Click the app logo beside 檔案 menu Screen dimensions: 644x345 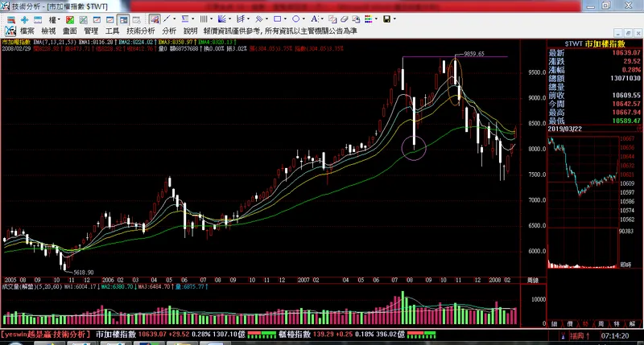pos(10,31)
